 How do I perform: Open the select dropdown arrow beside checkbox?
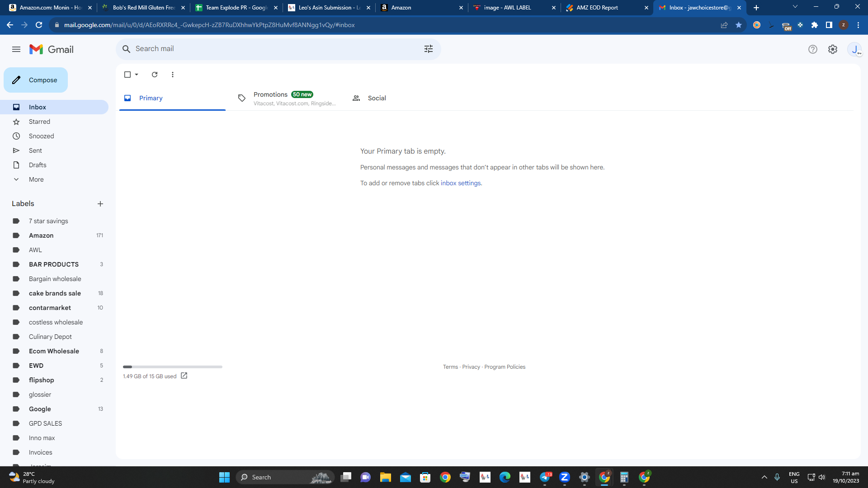pyautogui.click(x=137, y=75)
